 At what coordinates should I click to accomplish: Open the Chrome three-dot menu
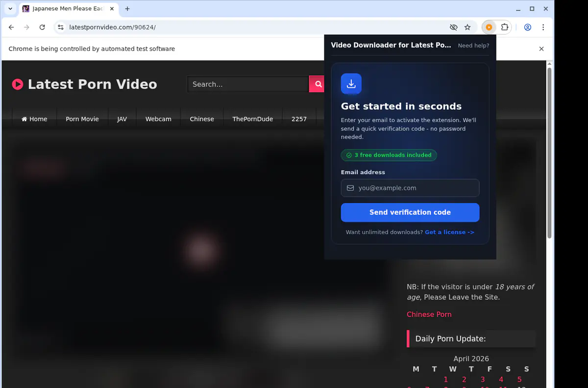543,27
